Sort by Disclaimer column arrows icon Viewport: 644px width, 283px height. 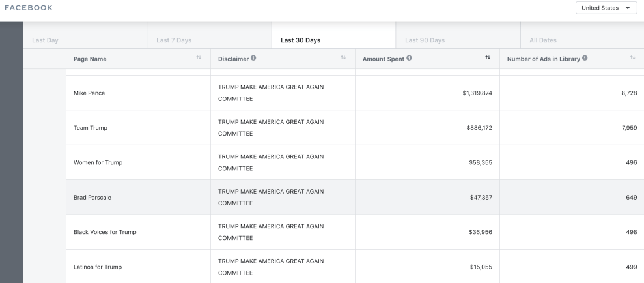coord(343,59)
